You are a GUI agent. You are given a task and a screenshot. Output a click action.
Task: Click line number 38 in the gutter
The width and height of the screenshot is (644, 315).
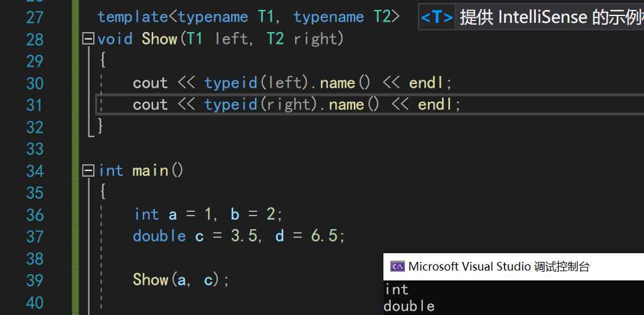point(35,258)
